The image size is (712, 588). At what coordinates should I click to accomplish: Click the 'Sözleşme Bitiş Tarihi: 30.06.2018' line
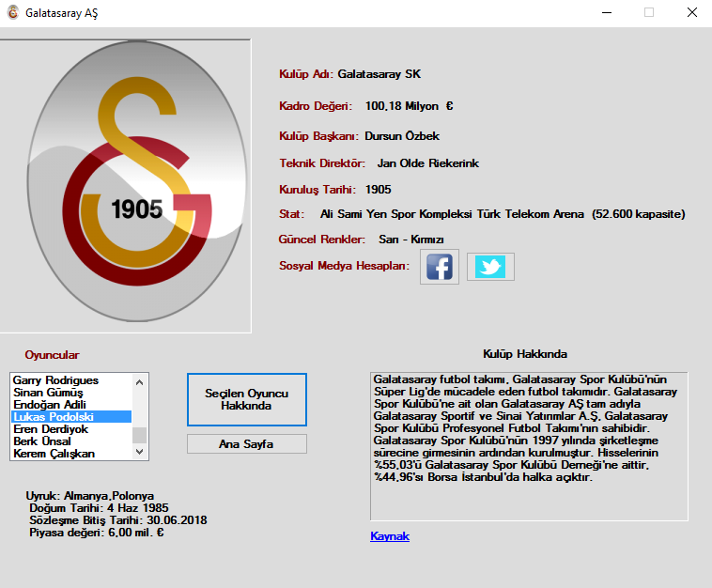pyautogui.click(x=118, y=519)
